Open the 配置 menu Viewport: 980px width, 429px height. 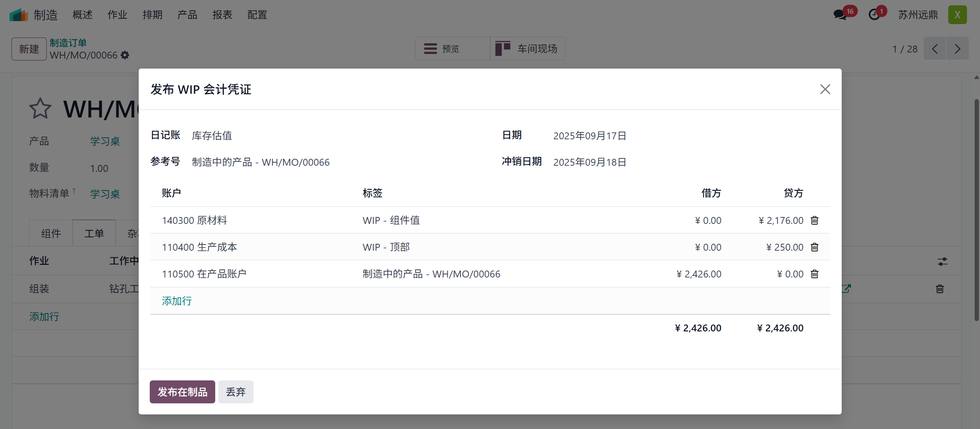click(257, 15)
